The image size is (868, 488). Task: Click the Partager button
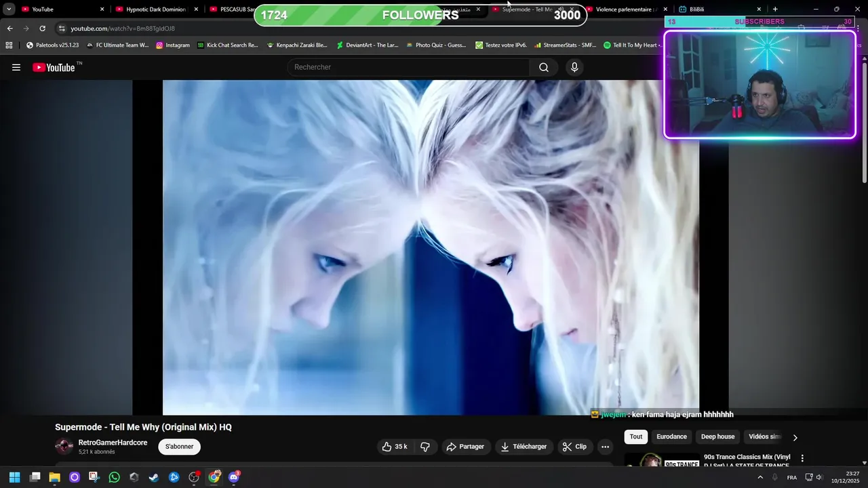coord(466,447)
